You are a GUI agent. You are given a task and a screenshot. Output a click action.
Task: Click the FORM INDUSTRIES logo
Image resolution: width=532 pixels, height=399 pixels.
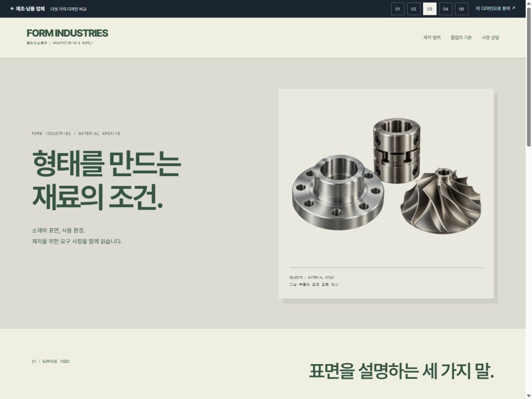(67, 33)
